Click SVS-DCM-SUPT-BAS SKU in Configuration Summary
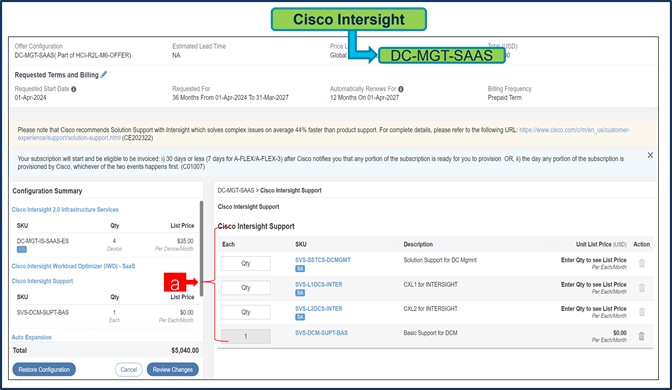 point(43,313)
